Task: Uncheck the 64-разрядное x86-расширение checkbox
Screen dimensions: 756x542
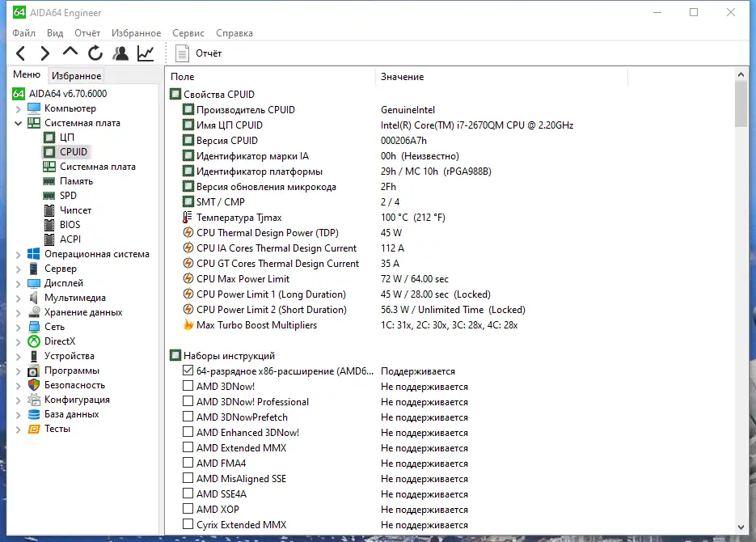Action: point(187,371)
